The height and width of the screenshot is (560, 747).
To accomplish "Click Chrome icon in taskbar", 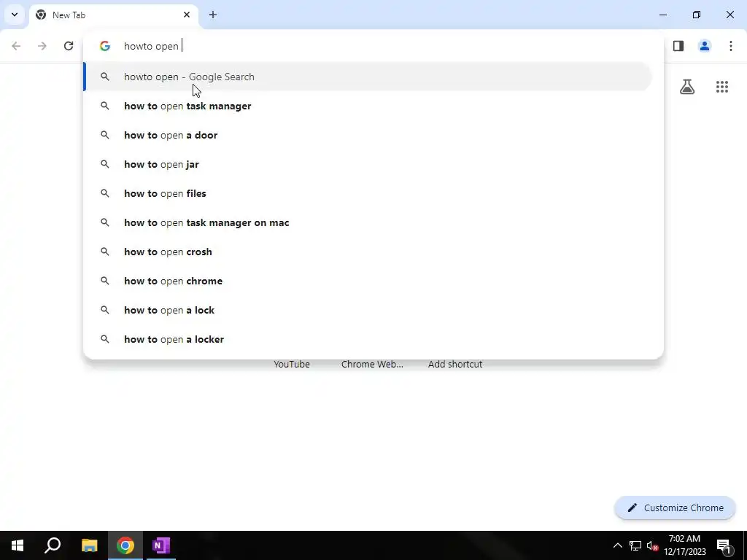I will [x=125, y=545].
